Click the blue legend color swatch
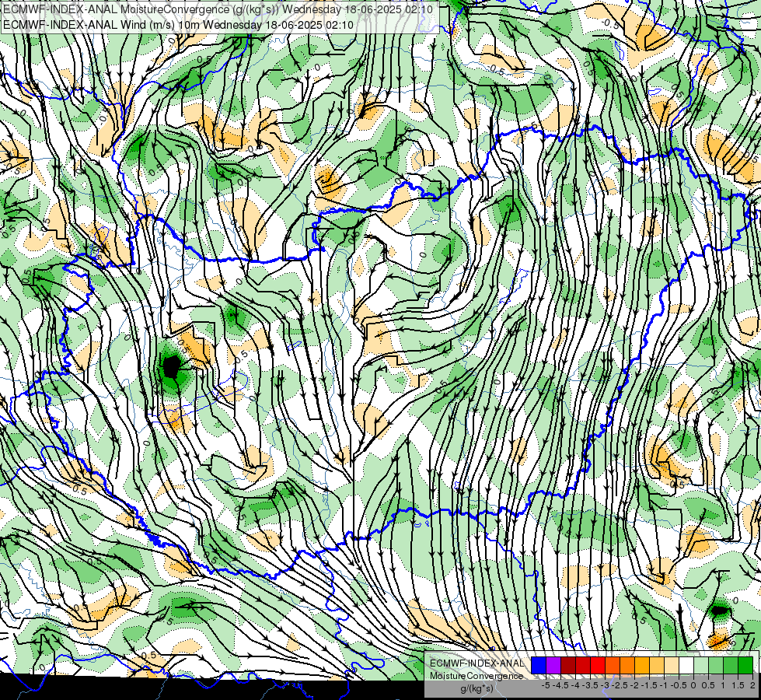 [539, 665]
